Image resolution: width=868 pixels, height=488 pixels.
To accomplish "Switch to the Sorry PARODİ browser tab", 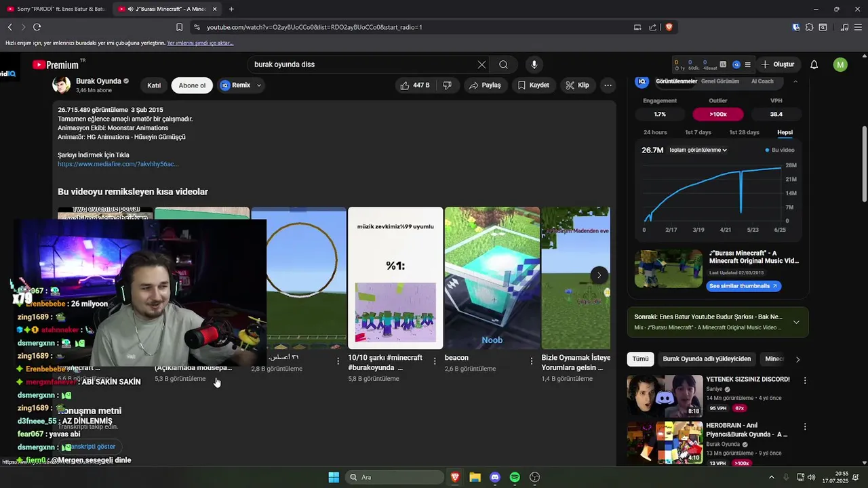I will coord(56,9).
